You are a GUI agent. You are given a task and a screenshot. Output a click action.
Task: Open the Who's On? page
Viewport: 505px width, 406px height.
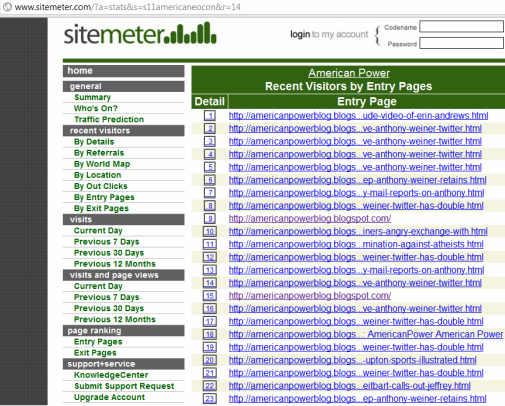click(x=96, y=108)
